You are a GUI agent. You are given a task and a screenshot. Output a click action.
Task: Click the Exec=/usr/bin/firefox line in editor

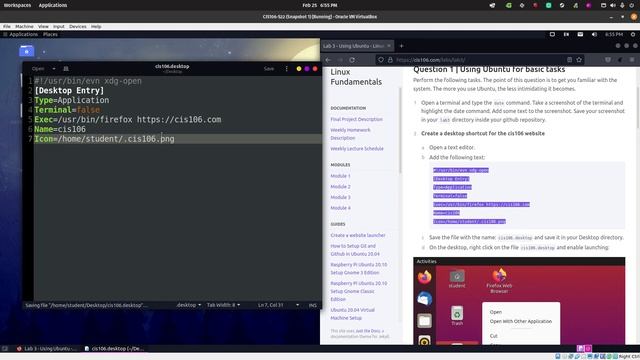click(128, 120)
